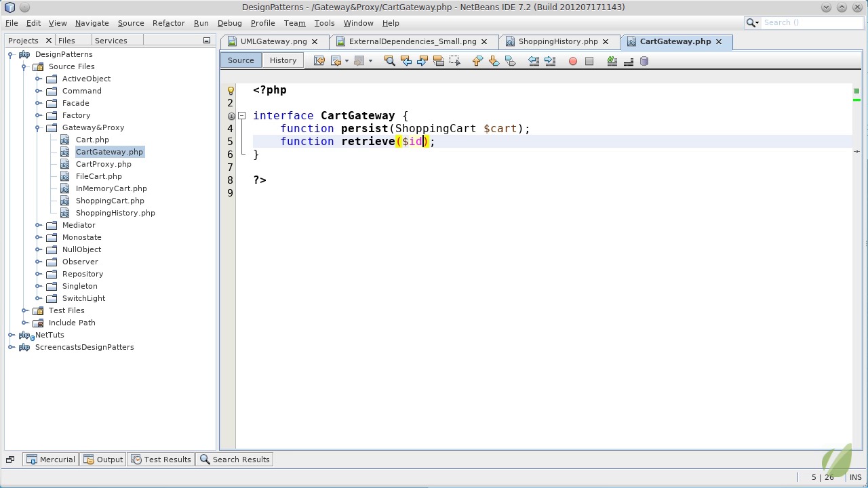Click the Toggle Bookmark icon
Screen dimensions: 868x488
click(x=511, y=61)
